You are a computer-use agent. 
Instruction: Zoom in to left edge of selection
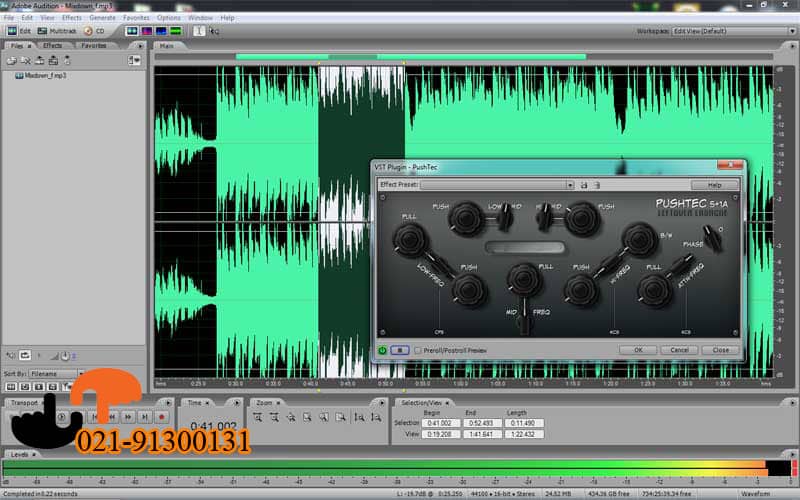tap(323, 417)
